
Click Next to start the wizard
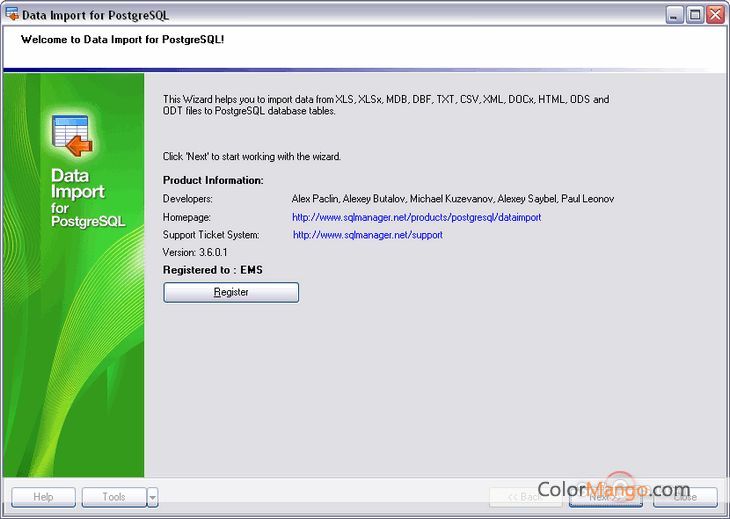(x=606, y=497)
